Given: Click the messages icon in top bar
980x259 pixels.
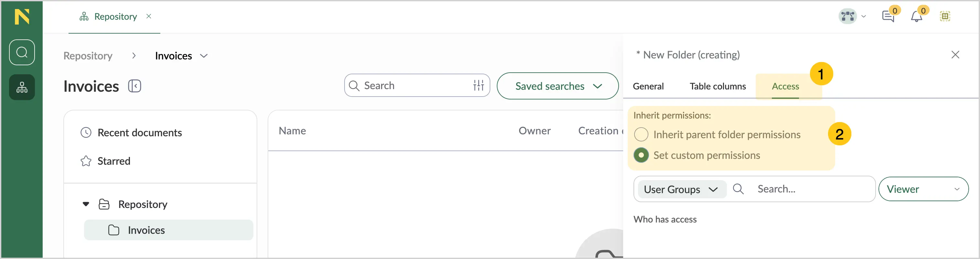Looking at the screenshot, I should 888,16.
